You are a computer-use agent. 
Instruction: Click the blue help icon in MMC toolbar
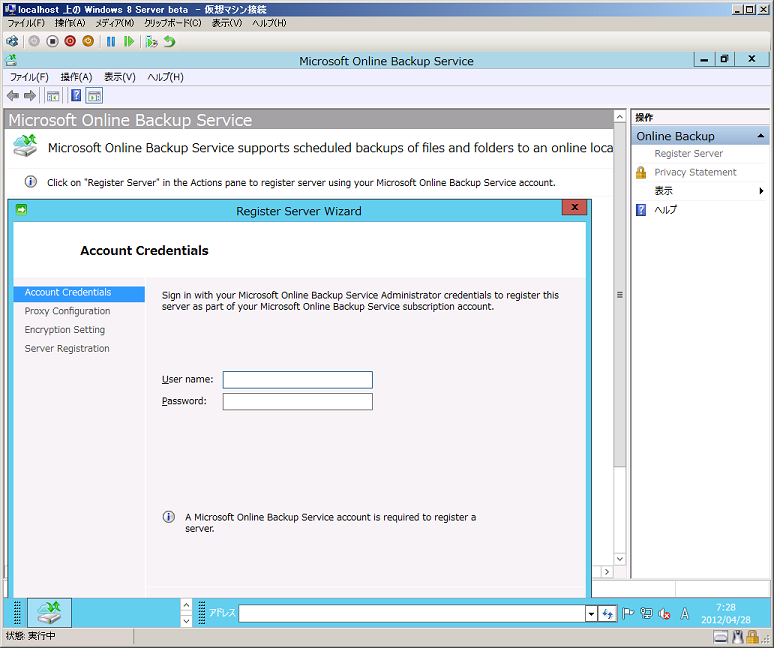76,96
